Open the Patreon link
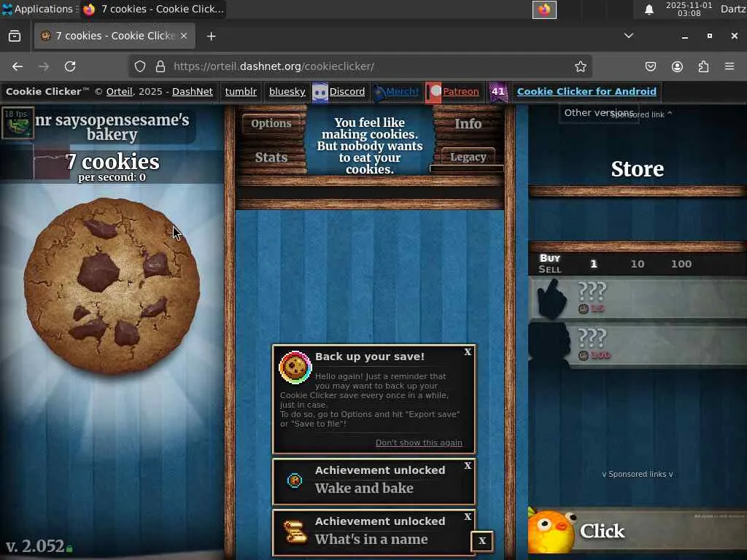The image size is (747, 560). tap(461, 91)
